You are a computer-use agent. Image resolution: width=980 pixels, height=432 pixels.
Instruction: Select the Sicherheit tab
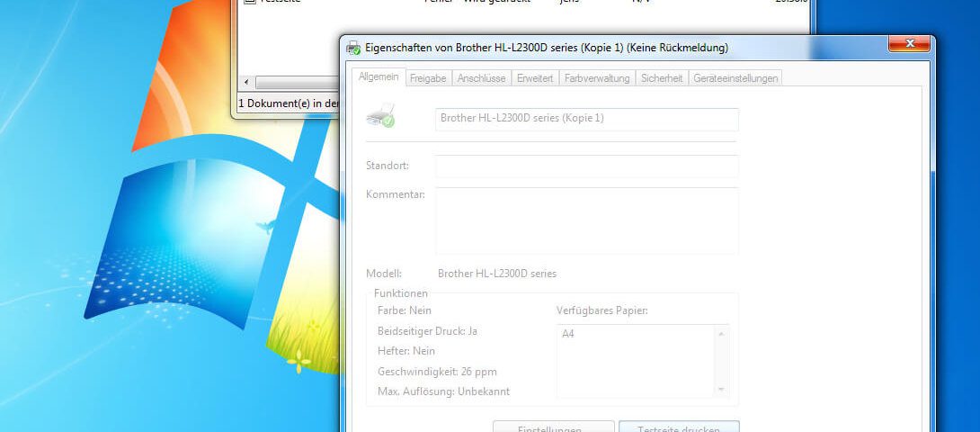pos(662,78)
